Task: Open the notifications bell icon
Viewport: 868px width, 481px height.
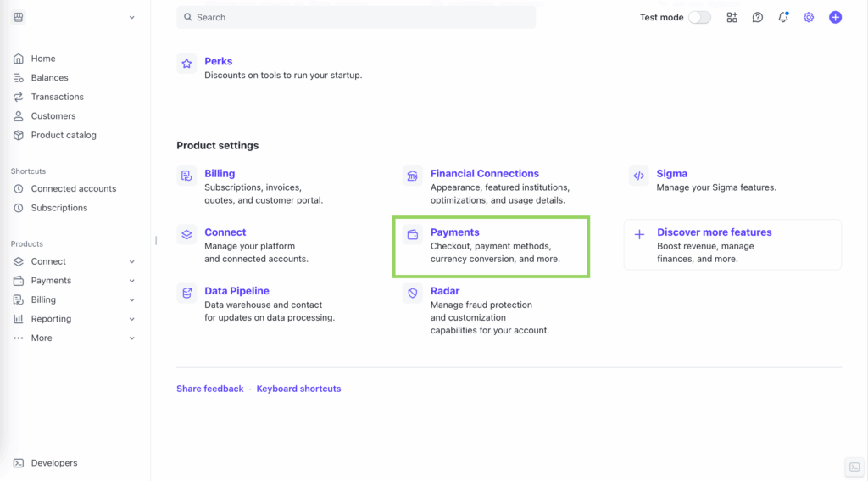Action: [783, 17]
